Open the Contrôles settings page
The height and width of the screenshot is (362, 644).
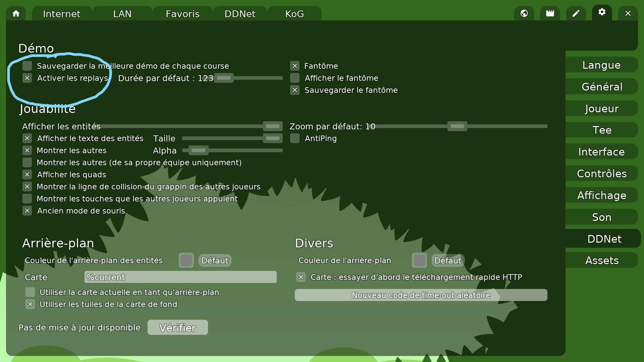(x=601, y=174)
